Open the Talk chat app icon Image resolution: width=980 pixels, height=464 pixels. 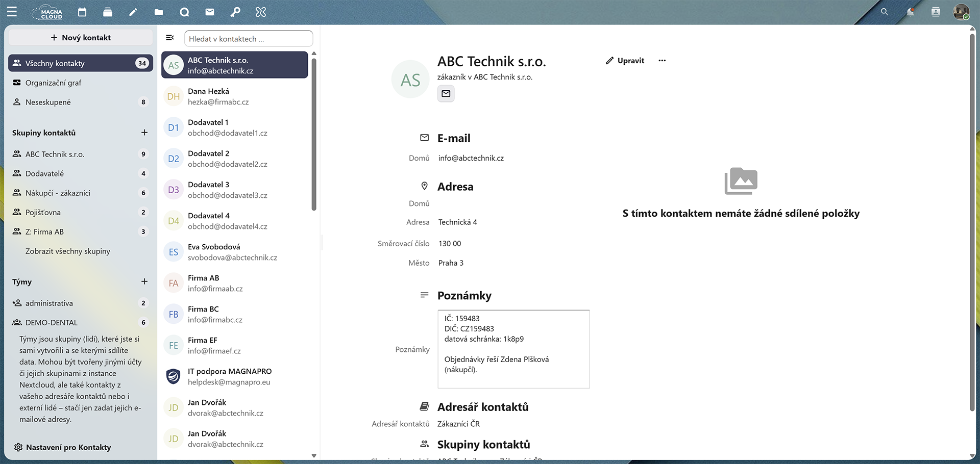click(x=184, y=12)
